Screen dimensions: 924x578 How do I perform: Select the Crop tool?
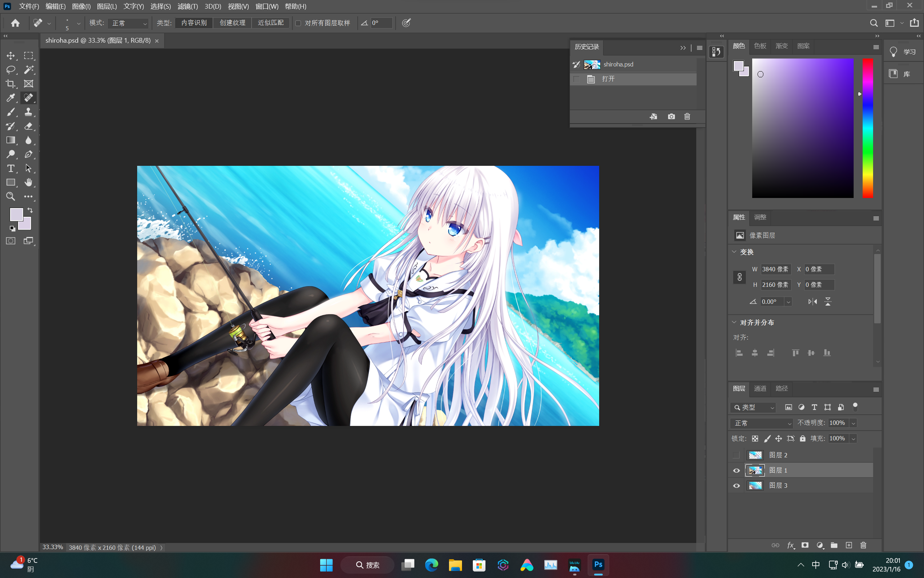11,84
